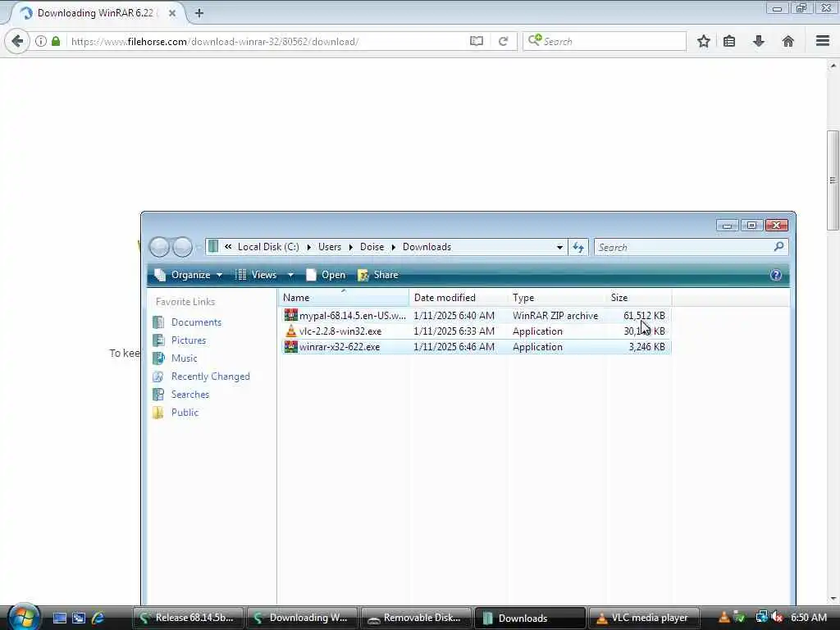Viewport: 840px width, 630px height.
Task: Open Explorer help button
Action: click(x=775, y=275)
